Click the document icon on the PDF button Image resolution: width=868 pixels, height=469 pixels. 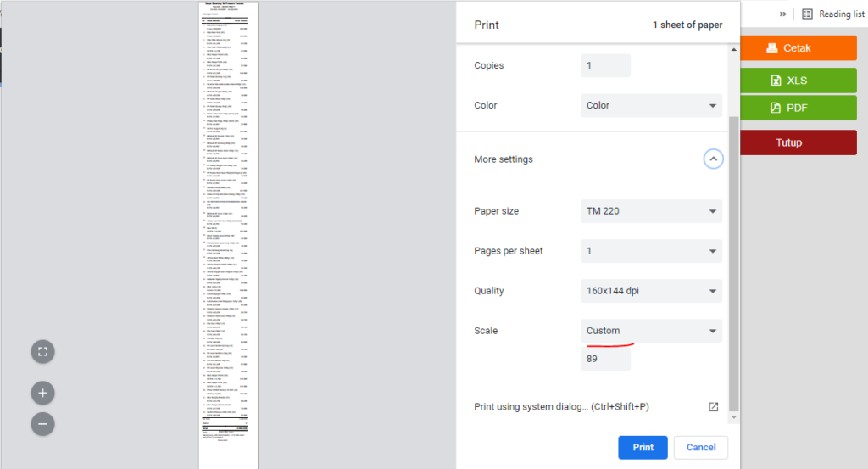[776, 108]
